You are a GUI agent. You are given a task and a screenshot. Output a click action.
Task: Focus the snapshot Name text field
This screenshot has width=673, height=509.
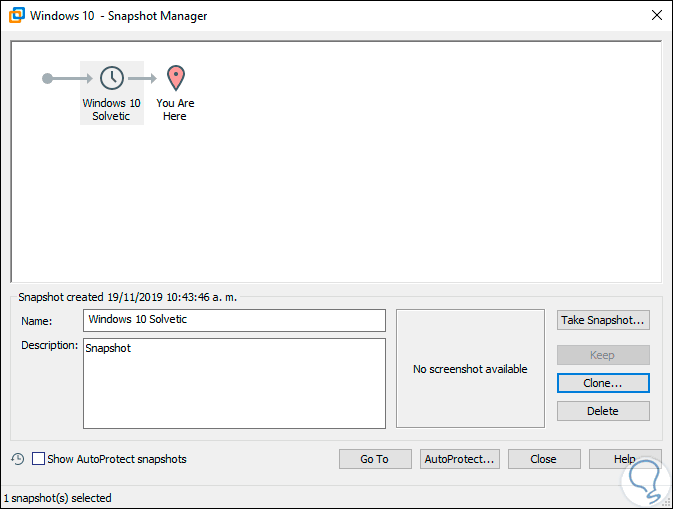point(234,320)
